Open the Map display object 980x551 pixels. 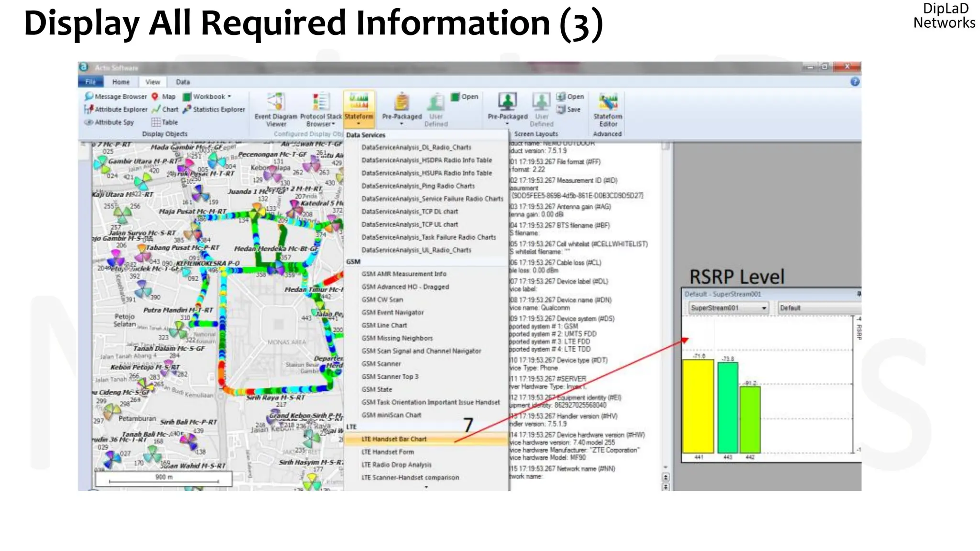(163, 97)
